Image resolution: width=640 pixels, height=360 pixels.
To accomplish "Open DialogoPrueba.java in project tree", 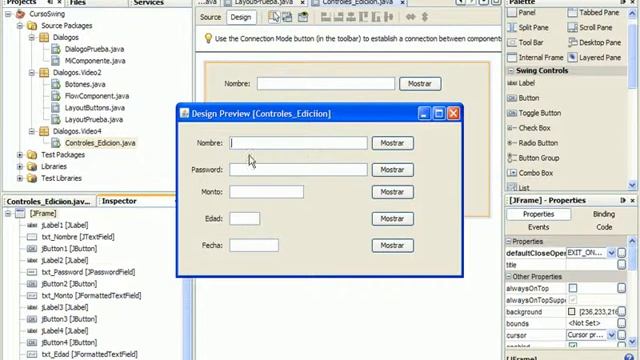I will point(94,49).
